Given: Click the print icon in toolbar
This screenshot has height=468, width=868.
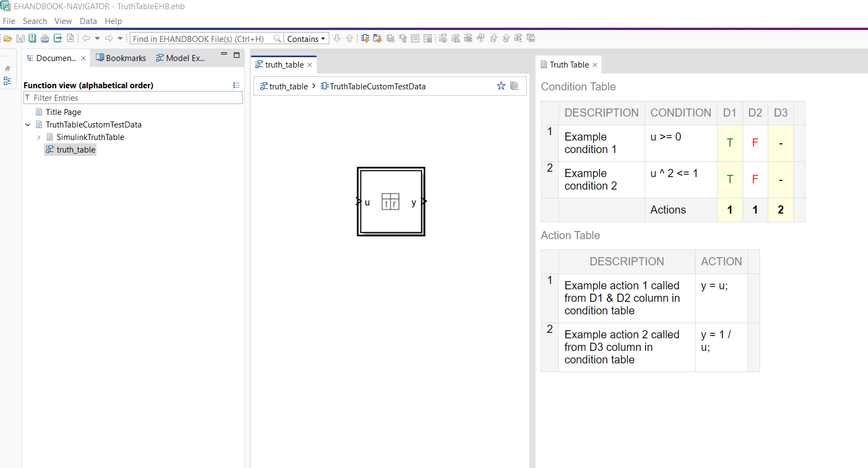Looking at the screenshot, I should [x=45, y=39].
